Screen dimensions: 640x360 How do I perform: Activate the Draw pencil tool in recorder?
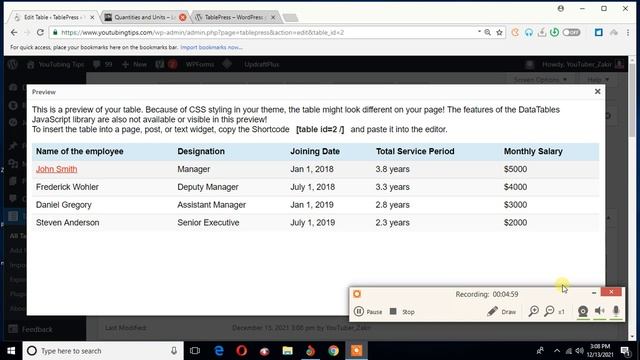coord(501,311)
